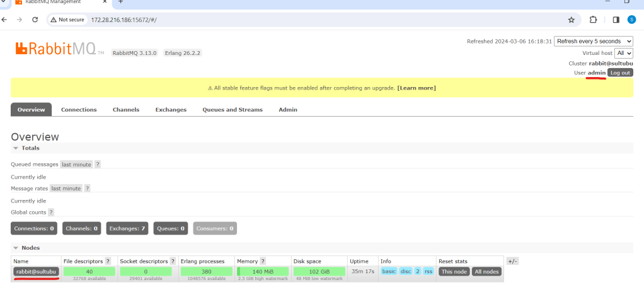Click the help icon beside Global counts
The width and height of the screenshot is (644, 287).
coord(51,213)
